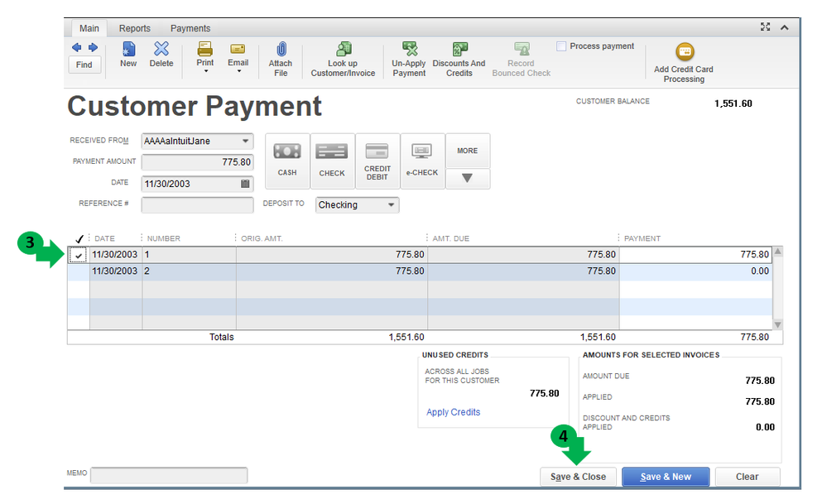Click the PAYMENT column header
This screenshot has height=504, width=827.
click(x=642, y=239)
